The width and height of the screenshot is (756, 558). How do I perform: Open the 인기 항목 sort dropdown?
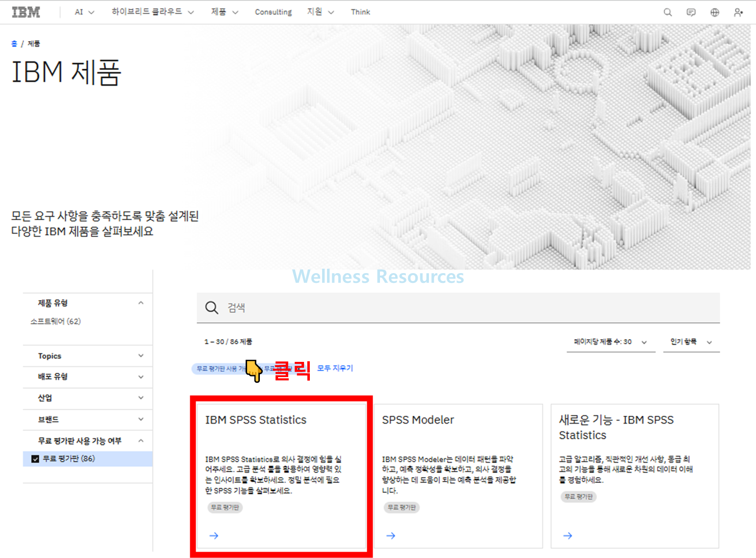click(691, 342)
